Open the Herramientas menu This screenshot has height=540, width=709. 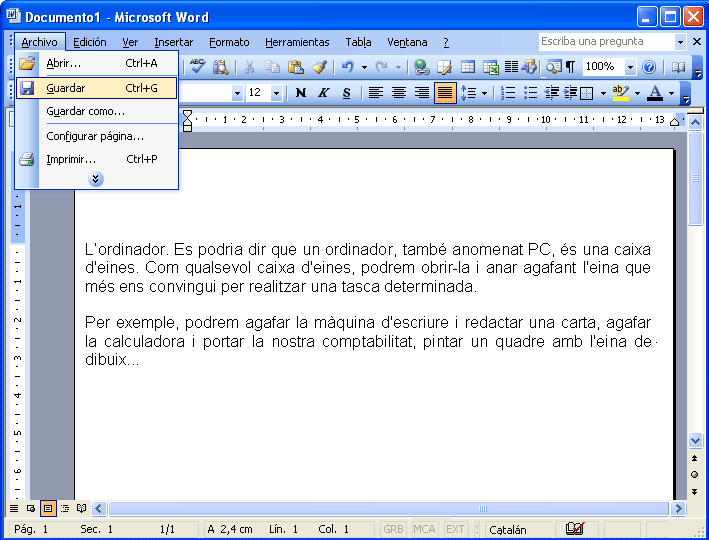(297, 42)
